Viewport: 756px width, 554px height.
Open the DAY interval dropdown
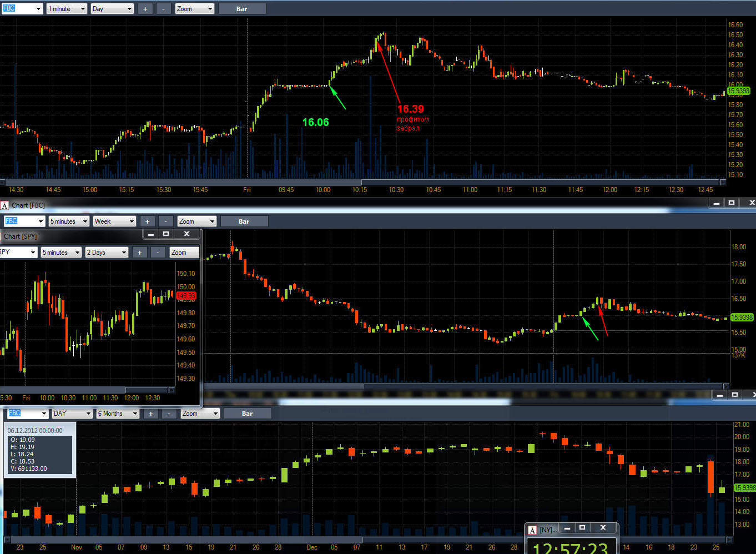(72, 414)
